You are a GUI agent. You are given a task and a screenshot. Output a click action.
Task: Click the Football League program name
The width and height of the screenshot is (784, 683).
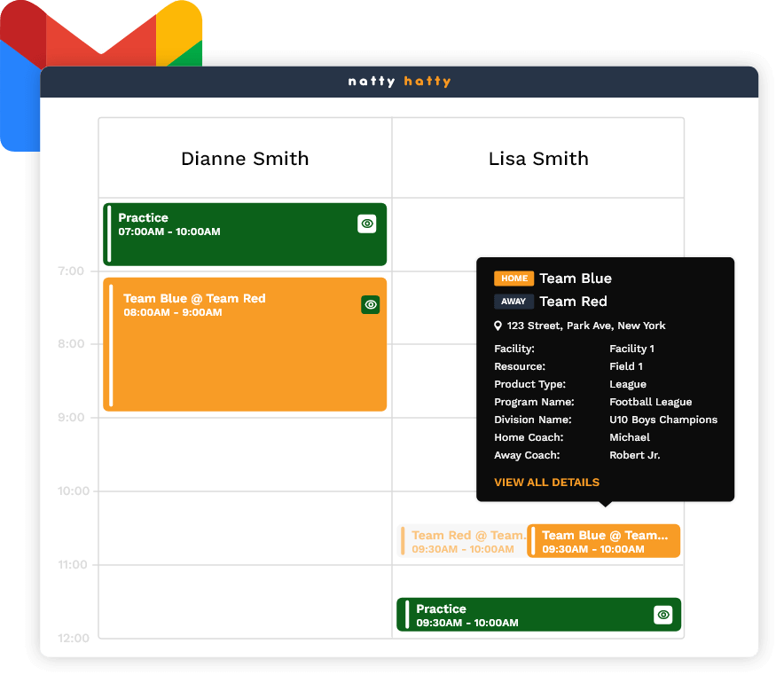650,402
